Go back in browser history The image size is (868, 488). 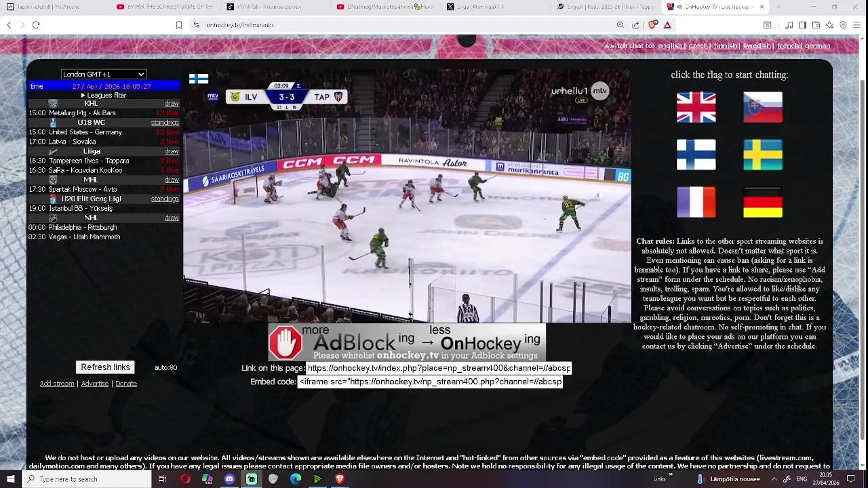(9, 25)
